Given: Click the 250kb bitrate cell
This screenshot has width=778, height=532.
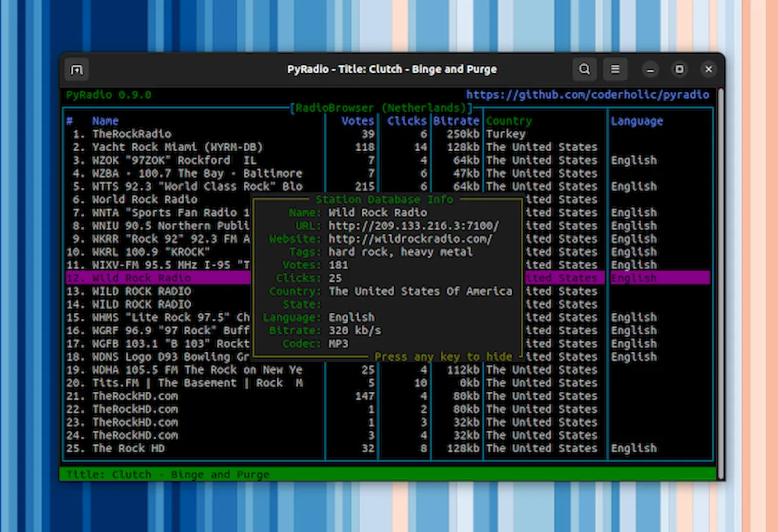Looking at the screenshot, I should pos(464,134).
